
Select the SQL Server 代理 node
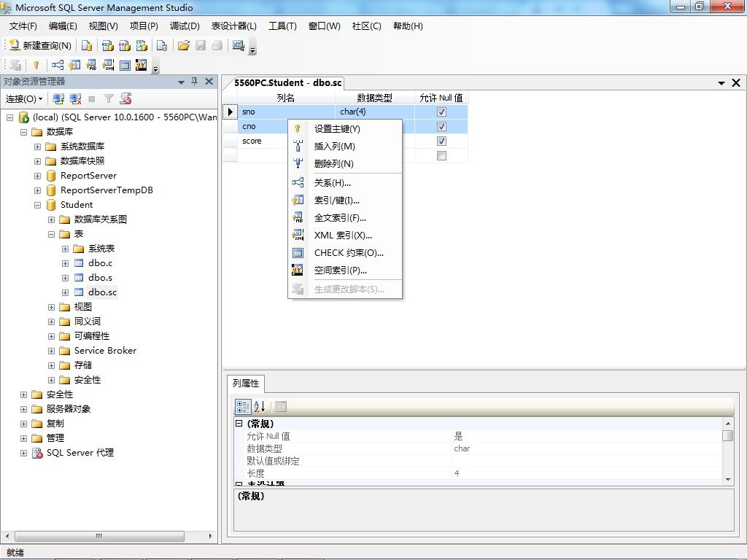[x=80, y=453]
